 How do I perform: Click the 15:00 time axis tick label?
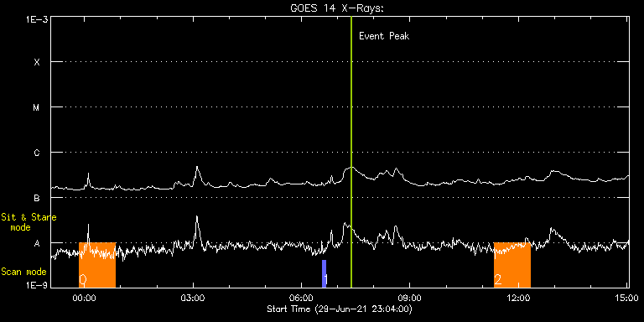point(626,298)
